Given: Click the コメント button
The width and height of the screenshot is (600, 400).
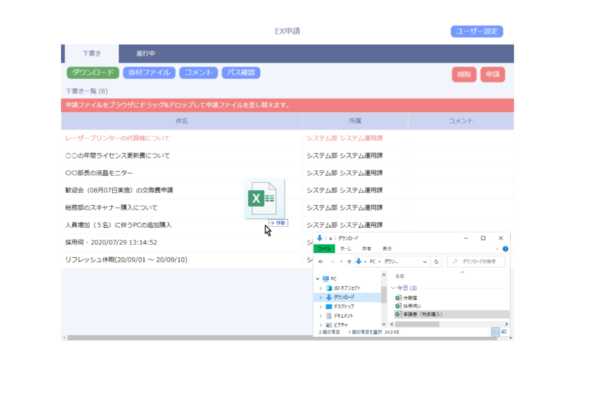Looking at the screenshot, I should [x=198, y=73].
